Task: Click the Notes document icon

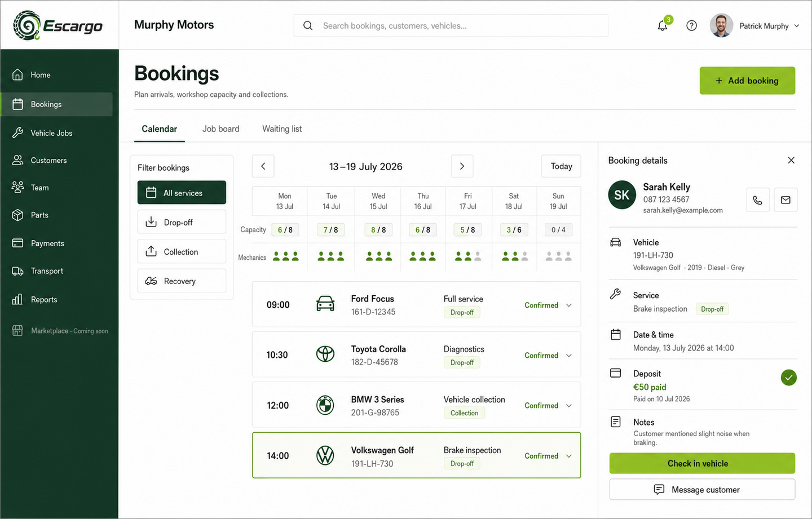Action: (616, 422)
